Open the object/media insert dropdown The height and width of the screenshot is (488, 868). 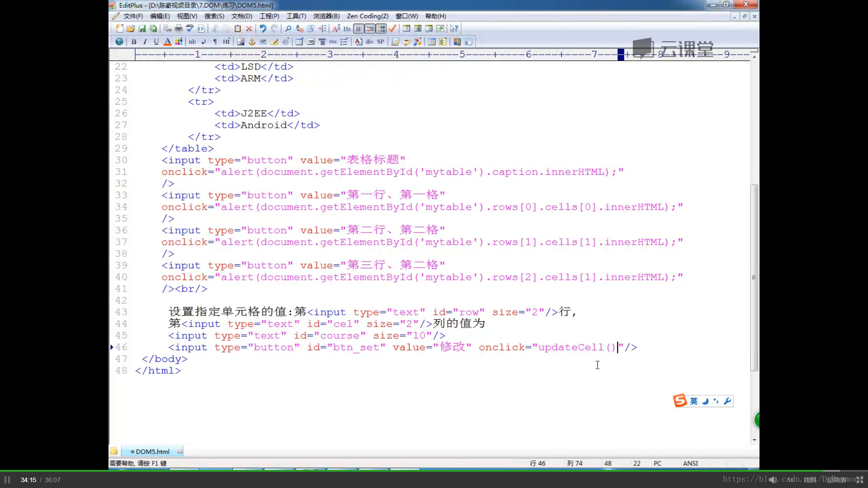point(418,42)
